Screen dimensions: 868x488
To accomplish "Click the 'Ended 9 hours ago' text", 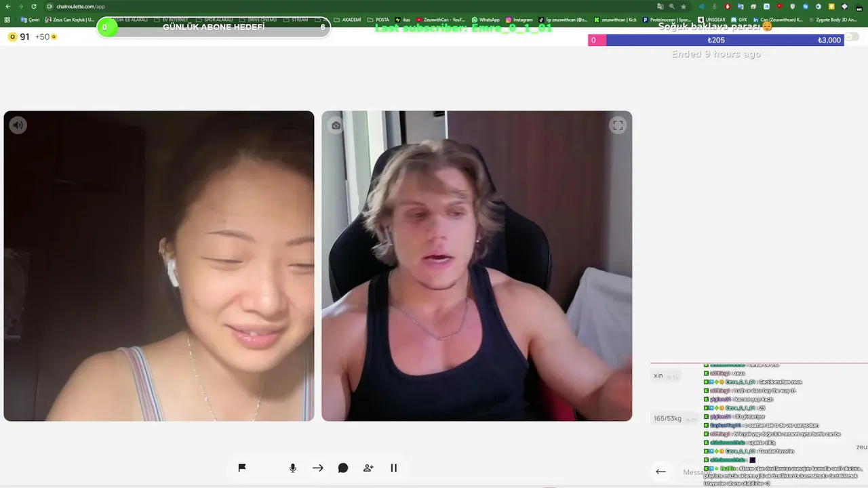I will coord(716,54).
